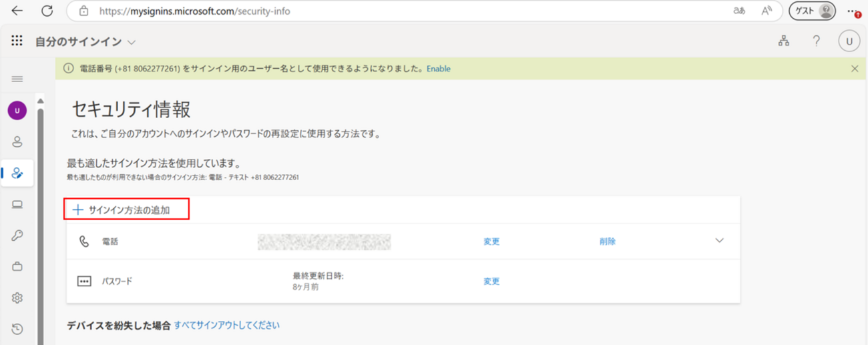Click the phone icon in 電話 row

(83, 242)
